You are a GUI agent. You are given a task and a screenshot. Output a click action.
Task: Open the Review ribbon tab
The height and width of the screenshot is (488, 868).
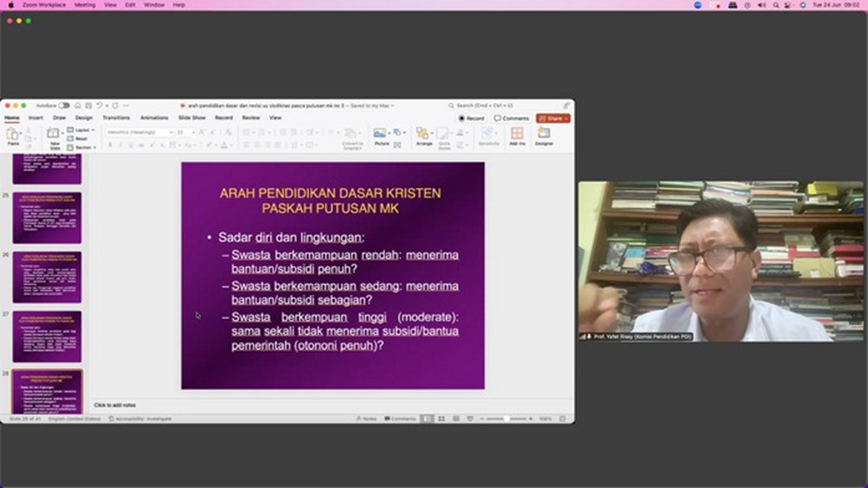(250, 118)
